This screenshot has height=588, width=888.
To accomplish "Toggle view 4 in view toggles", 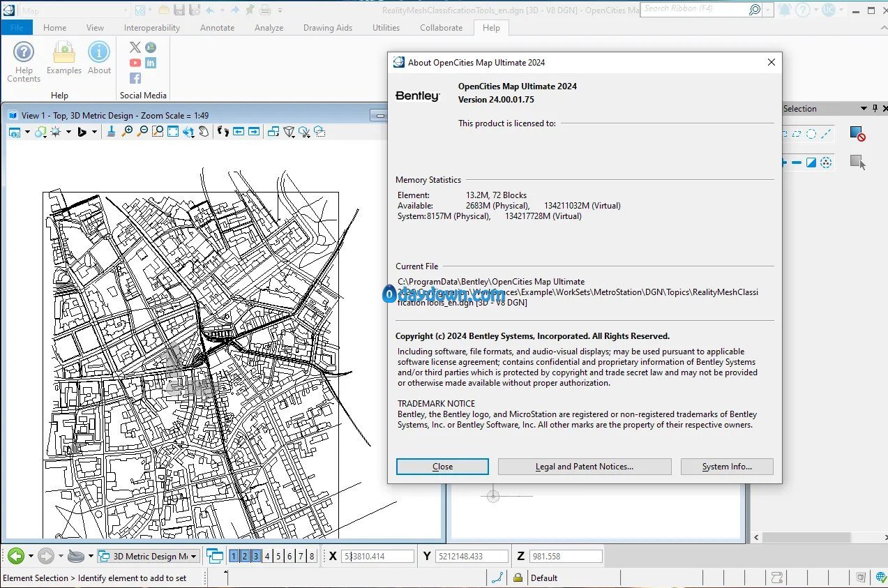I will coord(267,556).
